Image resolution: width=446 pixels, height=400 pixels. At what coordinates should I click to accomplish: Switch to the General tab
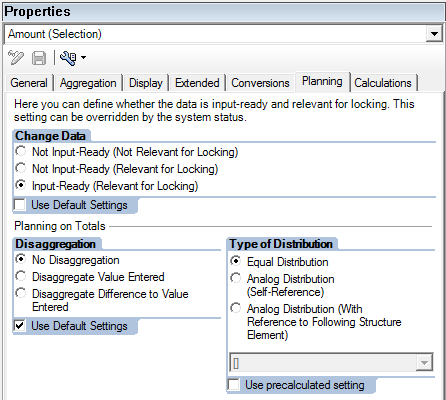29,83
